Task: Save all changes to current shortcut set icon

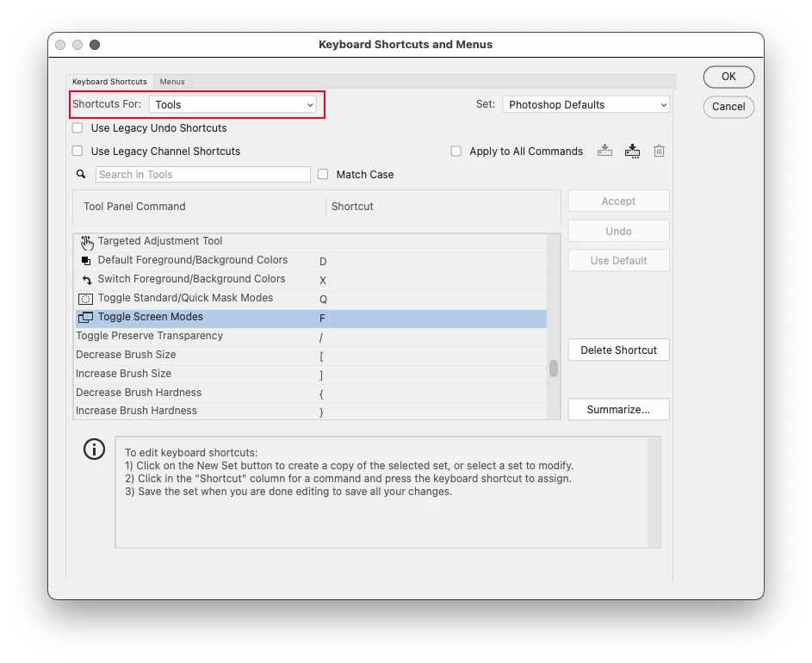Action: 604,151
